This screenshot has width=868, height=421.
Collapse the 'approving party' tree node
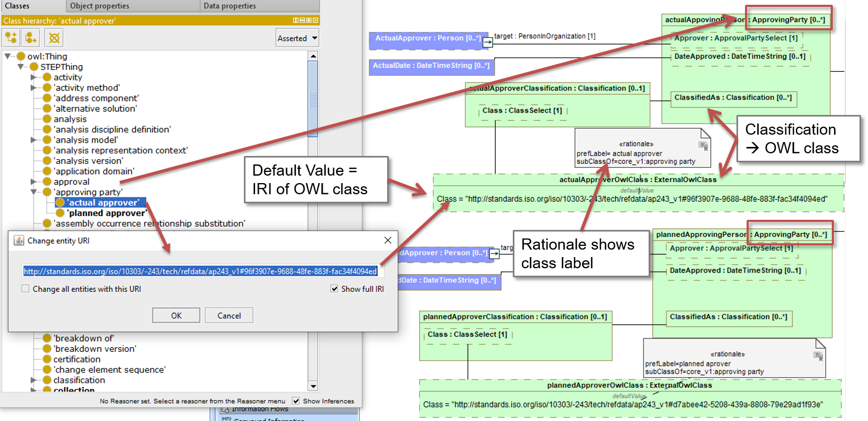pyautogui.click(x=34, y=192)
